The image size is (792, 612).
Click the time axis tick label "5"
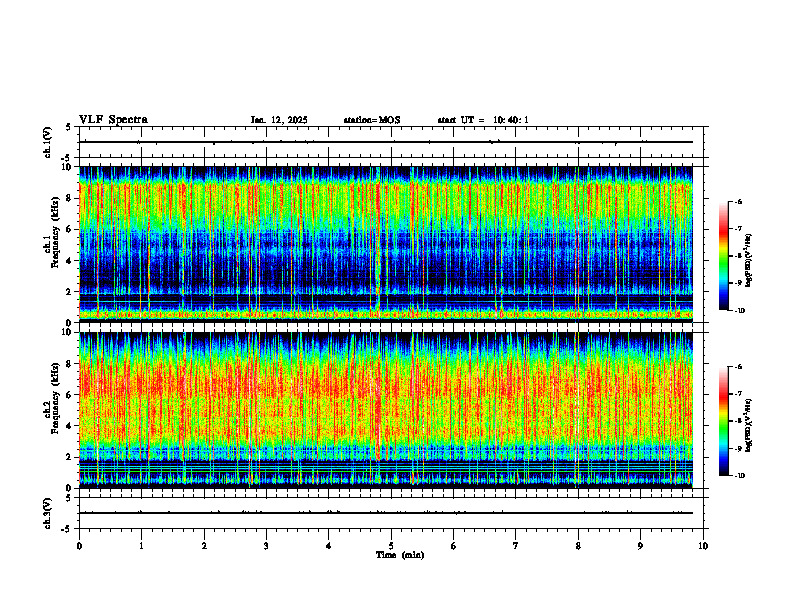pos(391,546)
